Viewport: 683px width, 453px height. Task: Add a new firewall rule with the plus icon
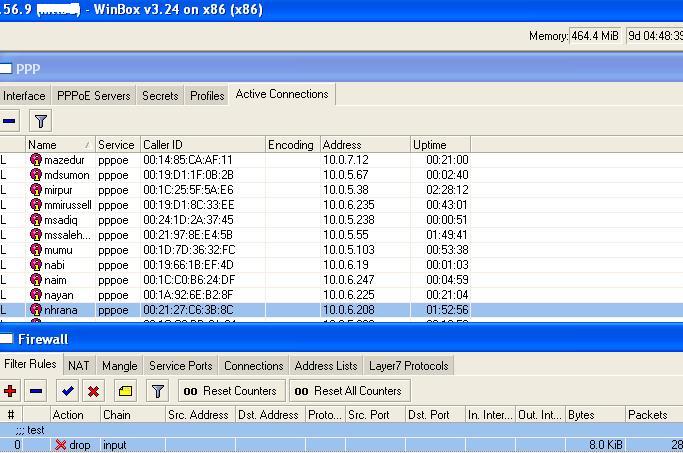click(x=10, y=391)
